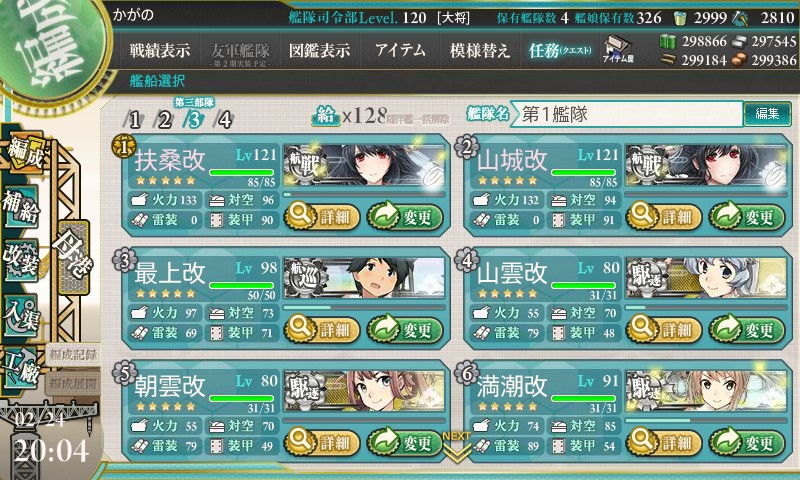Open the アイテム屋 item shop icon
This screenshot has width=800, height=480.
(618, 49)
